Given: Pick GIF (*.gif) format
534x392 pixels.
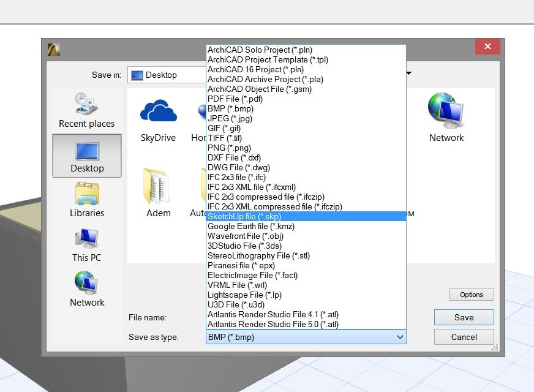Looking at the screenshot, I should point(306,129).
